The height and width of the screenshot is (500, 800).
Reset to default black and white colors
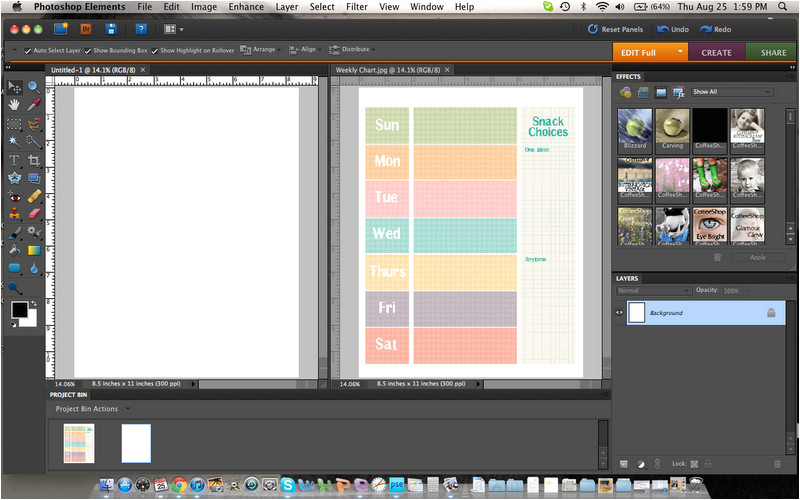click(14, 324)
